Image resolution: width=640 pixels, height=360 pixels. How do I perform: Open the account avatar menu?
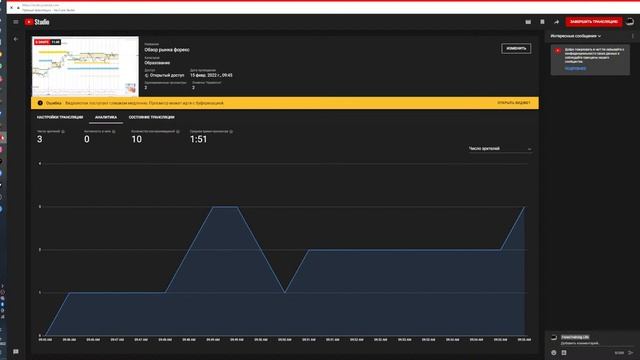click(630, 22)
